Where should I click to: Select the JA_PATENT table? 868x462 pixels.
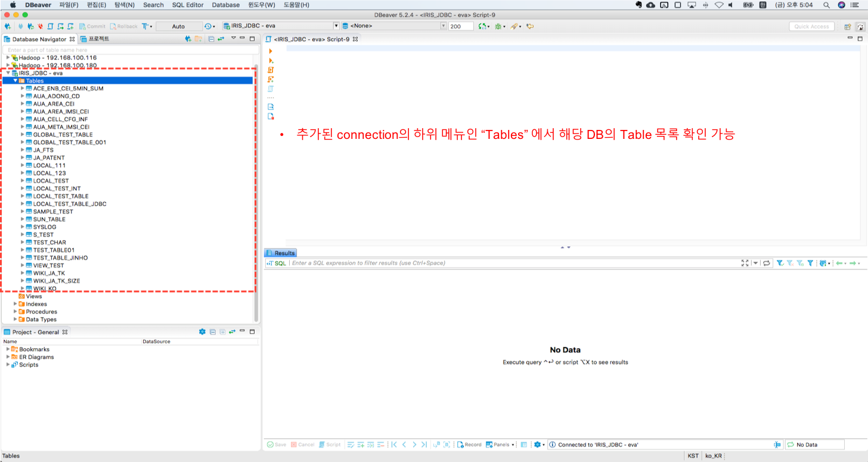tap(49, 157)
